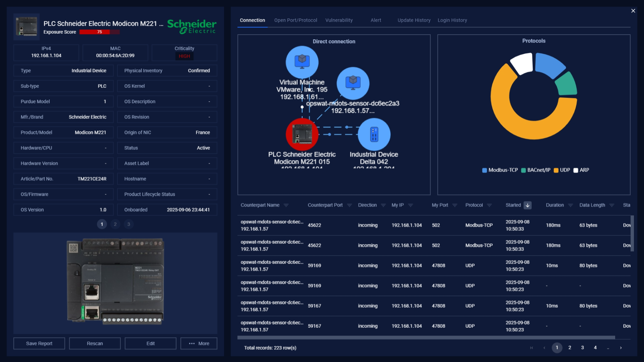
Task: Open the More options menu
Action: pos(199,343)
